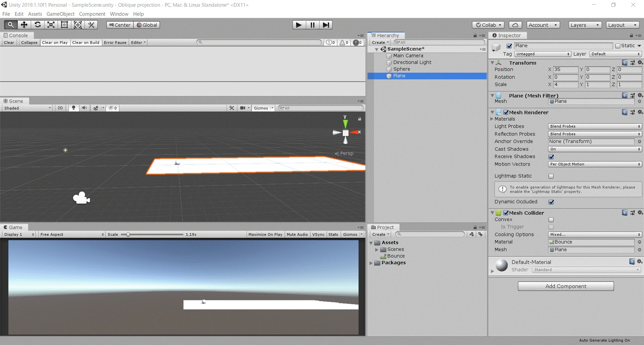644x345 pixels.
Task: Toggle scene lighting bulb icon
Action: (x=73, y=108)
